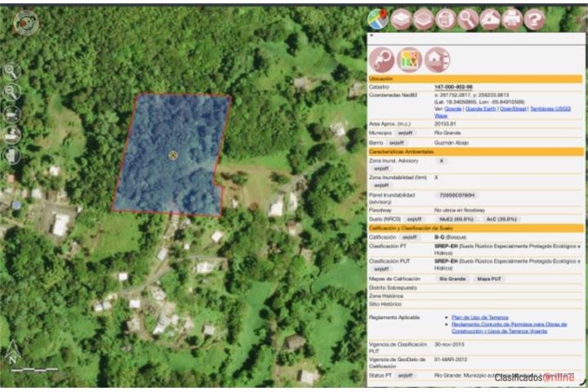Click the compass rotation control on map
The height and width of the screenshot is (392, 588).
25,23
